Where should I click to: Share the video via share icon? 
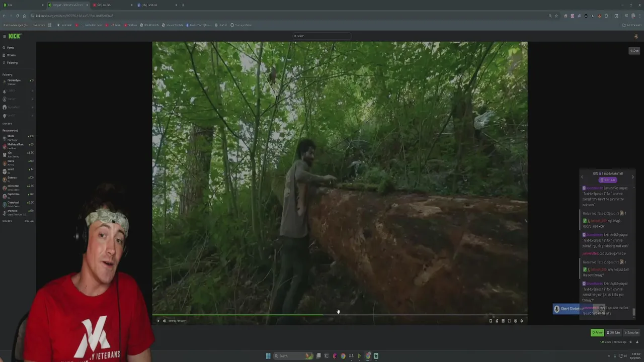630,342
